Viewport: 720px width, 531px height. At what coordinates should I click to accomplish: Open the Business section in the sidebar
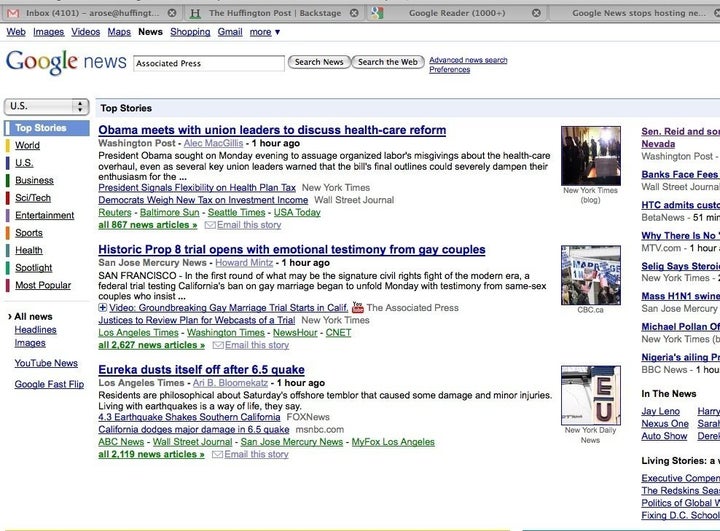(x=34, y=181)
